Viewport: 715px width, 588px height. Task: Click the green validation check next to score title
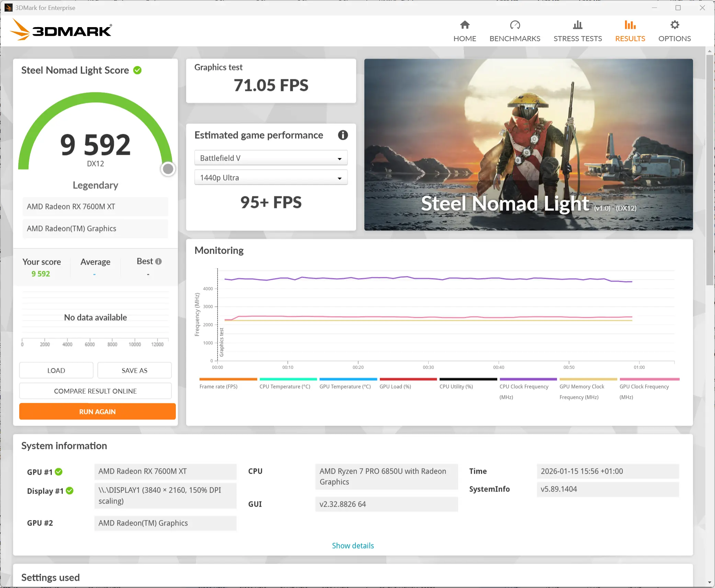pos(137,70)
